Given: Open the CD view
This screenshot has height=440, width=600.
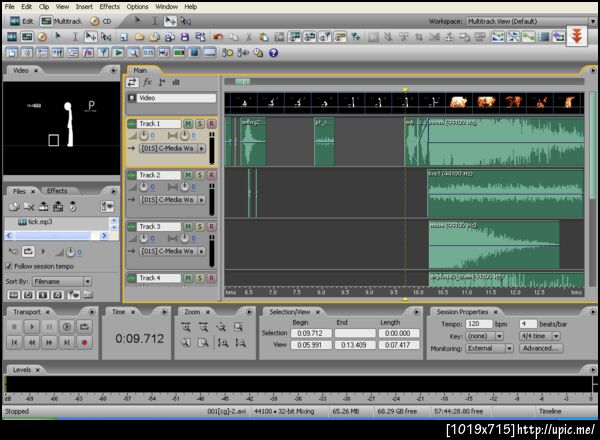Looking at the screenshot, I should tap(102, 20).
